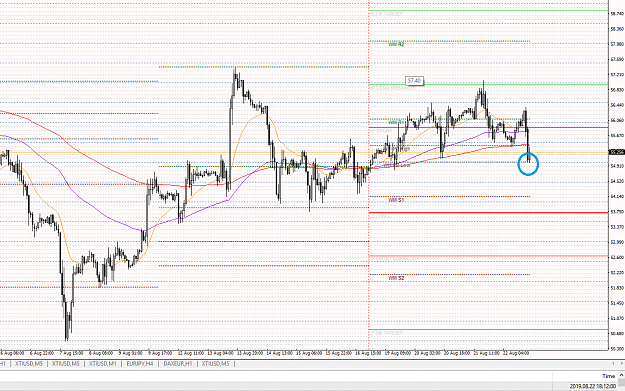Switch to the XTIUSD,M1 chart tab
The image size is (625, 391).
click(103, 363)
